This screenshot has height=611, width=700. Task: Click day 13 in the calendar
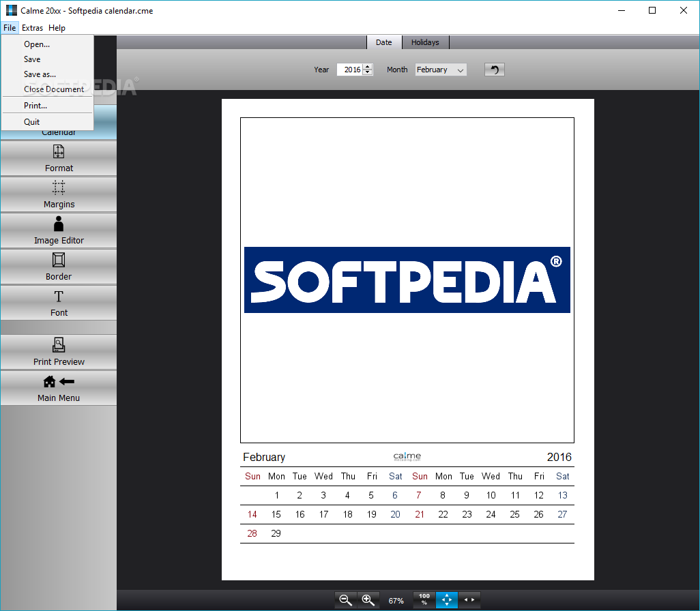click(x=562, y=495)
